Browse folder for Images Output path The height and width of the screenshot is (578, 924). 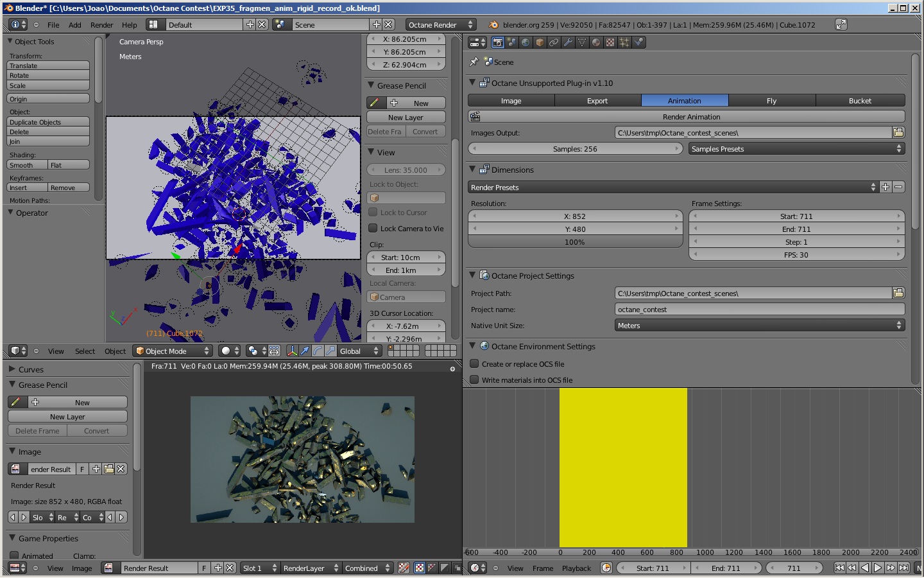pos(898,132)
